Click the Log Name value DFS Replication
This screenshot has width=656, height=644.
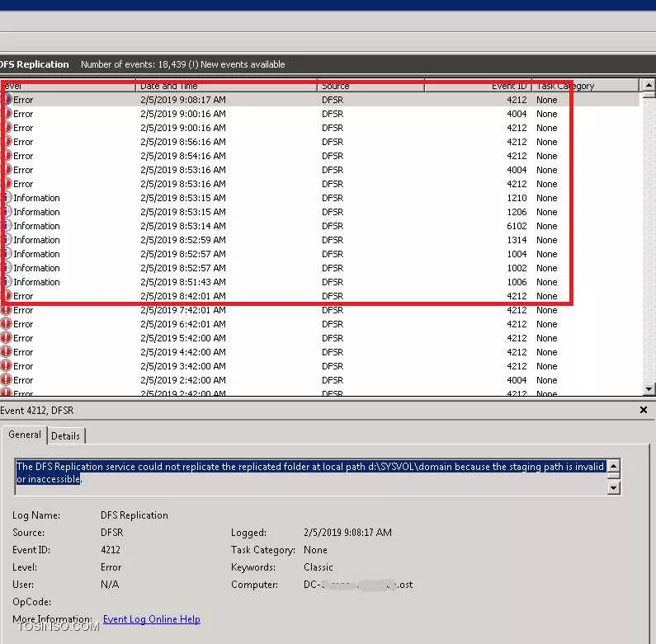coord(135,515)
